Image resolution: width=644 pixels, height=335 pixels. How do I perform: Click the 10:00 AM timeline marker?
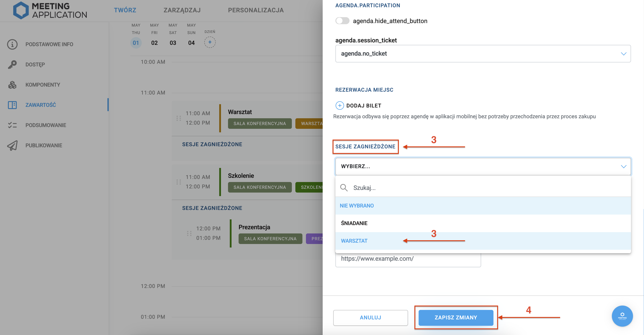point(153,62)
